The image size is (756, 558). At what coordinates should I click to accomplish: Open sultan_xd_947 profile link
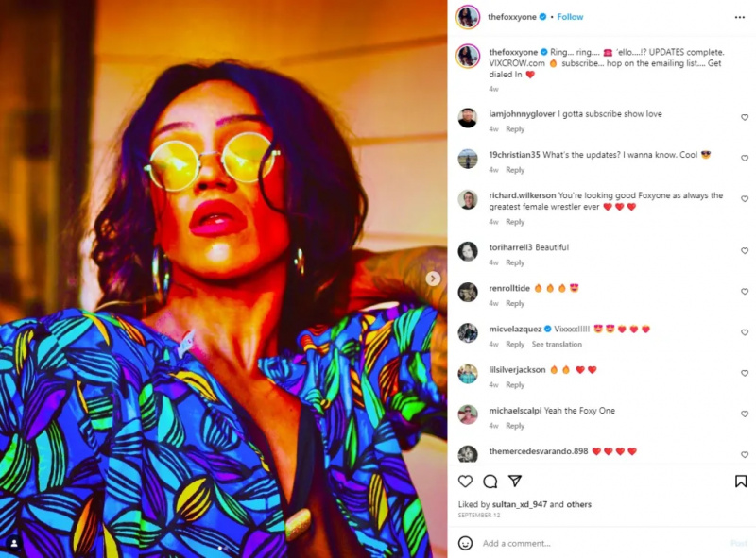(x=519, y=504)
